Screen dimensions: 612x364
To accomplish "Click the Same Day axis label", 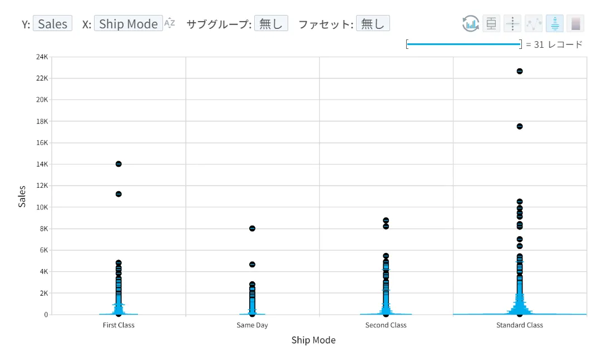I will coord(252,325).
